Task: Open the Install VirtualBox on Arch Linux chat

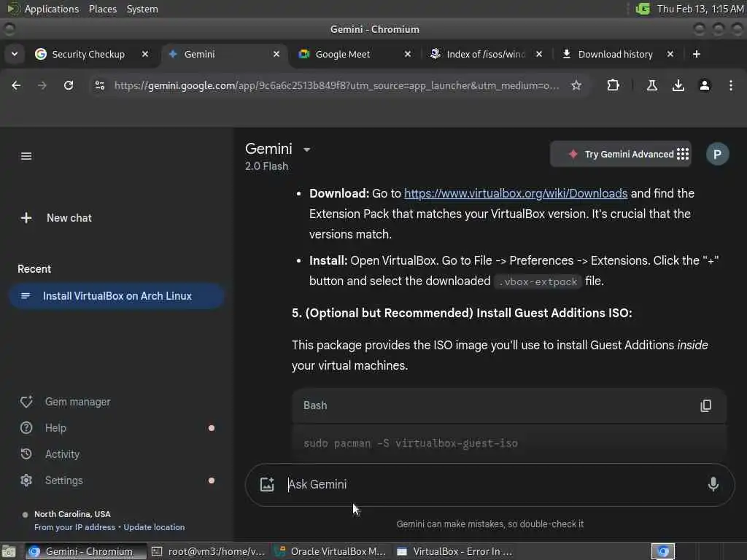Action: (117, 296)
